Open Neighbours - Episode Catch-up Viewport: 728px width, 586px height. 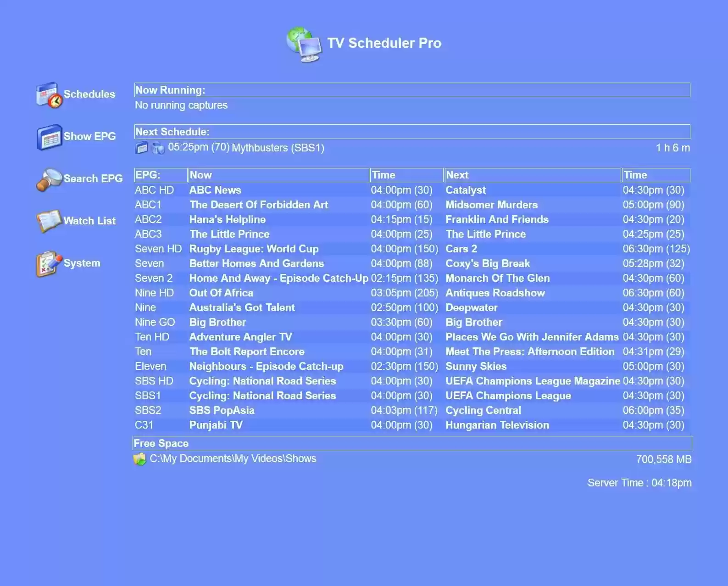[267, 366]
